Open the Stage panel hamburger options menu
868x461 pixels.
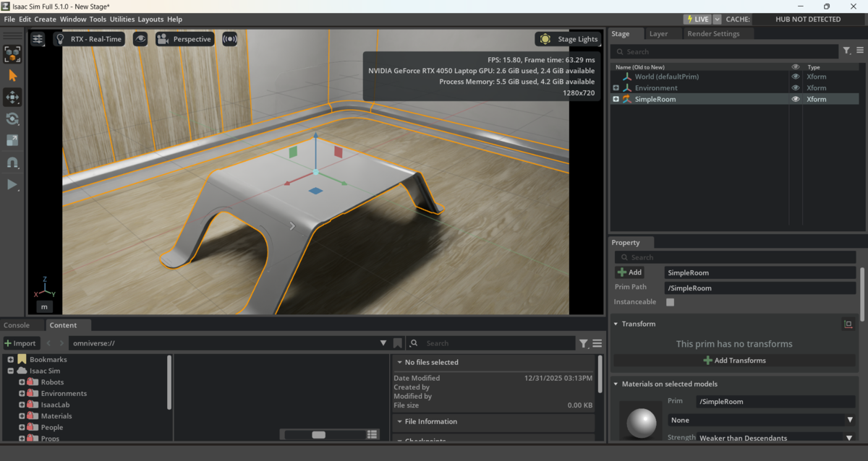point(860,51)
